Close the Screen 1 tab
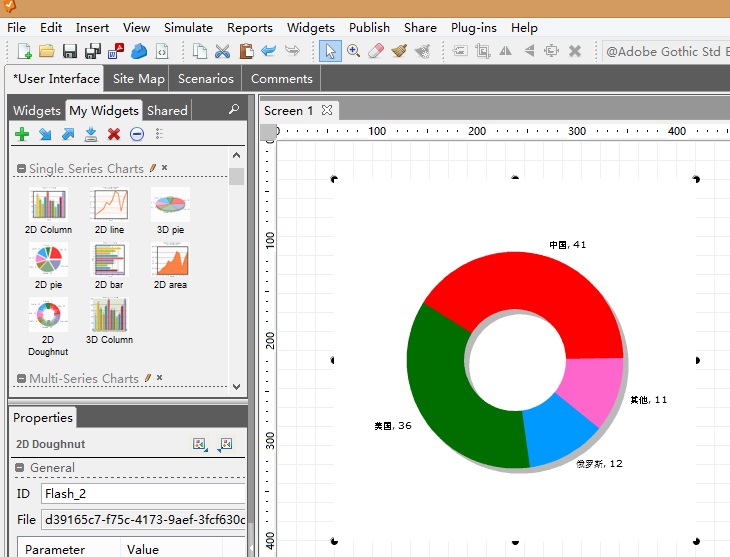The image size is (730, 557). (x=326, y=110)
